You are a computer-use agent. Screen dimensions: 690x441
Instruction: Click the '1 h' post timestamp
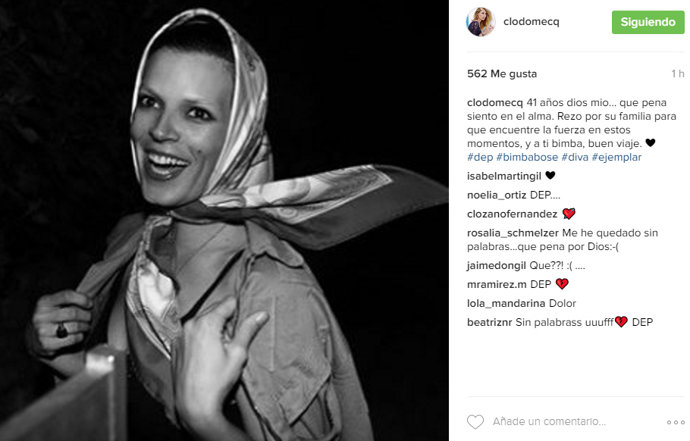point(678,74)
